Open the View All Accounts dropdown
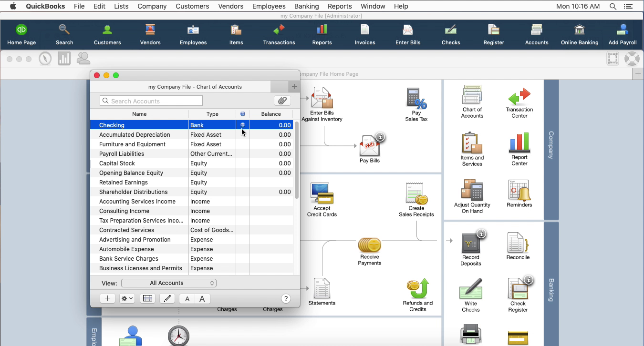 169,283
